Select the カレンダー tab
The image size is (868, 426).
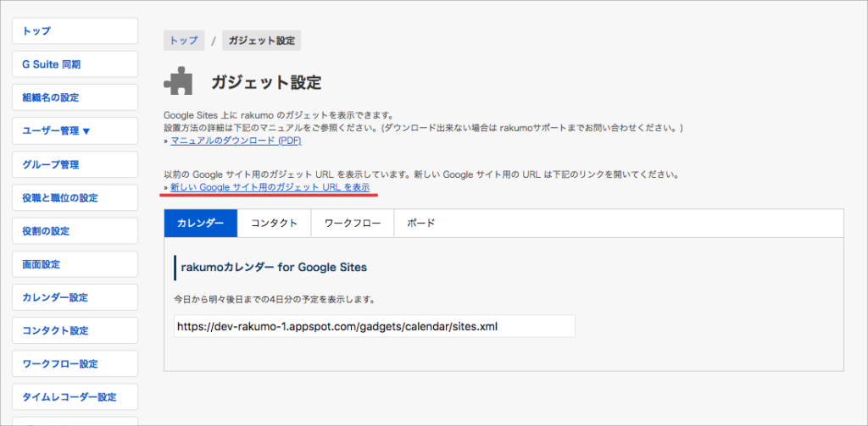pyautogui.click(x=200, y=223)
